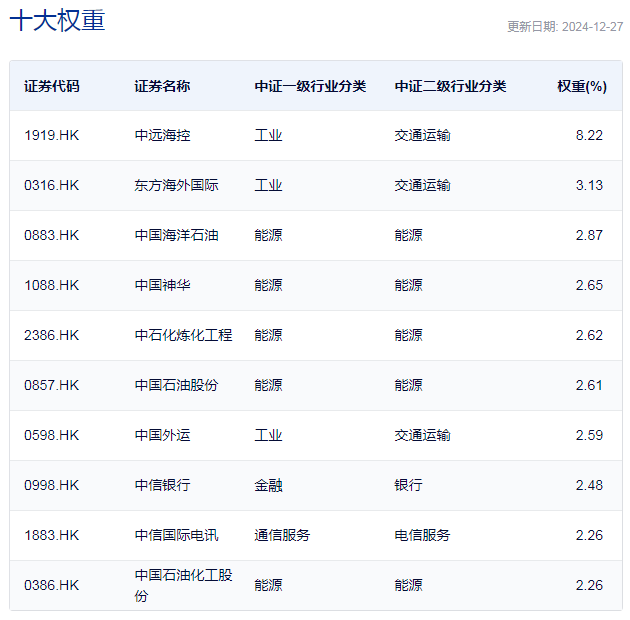This screenshot has height=620, width=630.
Task: Select stock code 0386.HK
Action: [51, 585]
